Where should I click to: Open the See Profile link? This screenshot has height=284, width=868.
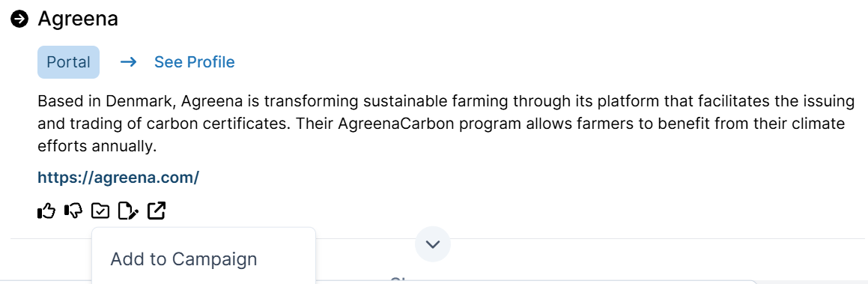[194, 62]
